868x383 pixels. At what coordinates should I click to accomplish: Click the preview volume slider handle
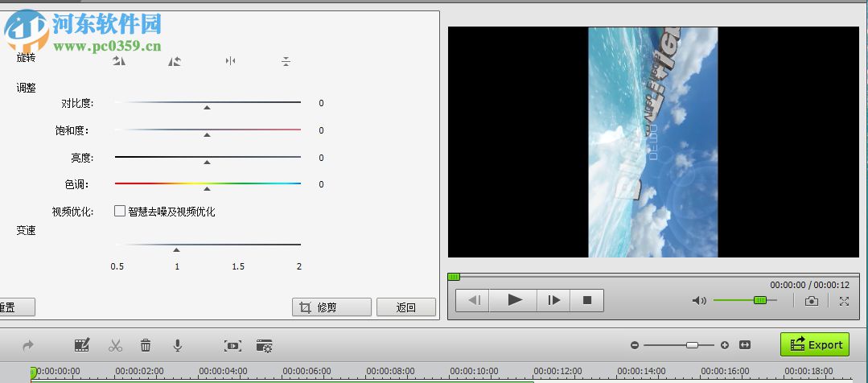click(x=760, y=300)
